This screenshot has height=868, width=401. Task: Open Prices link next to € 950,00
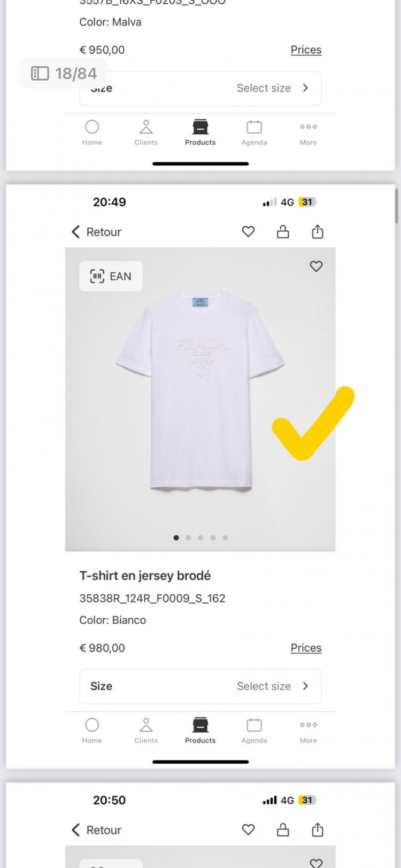(x=306, y=50)
